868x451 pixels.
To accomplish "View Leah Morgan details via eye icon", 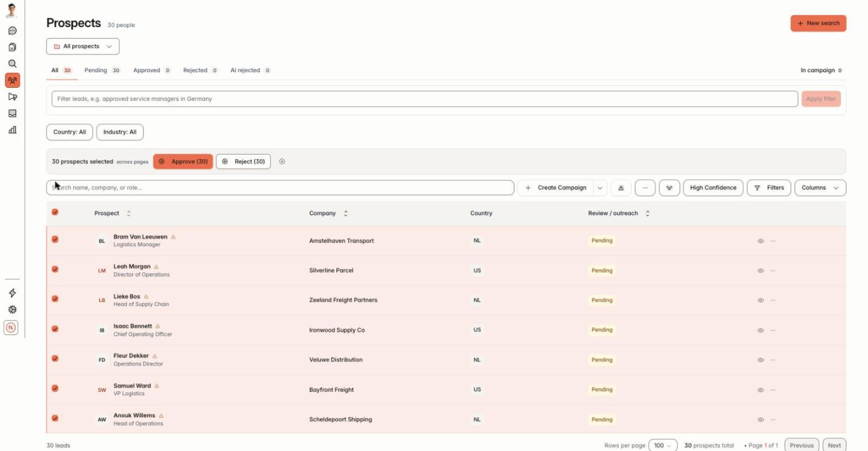I will click(761, 271).
